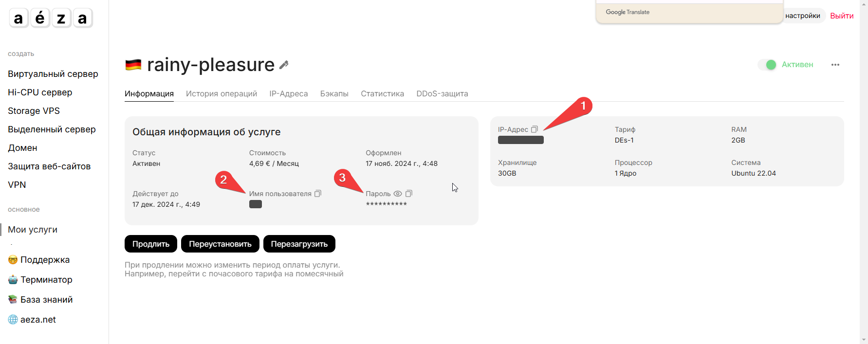This screenshot has width=868, height=344.
Task: Open the Поддержка sidebar link
Action: tap(45, 260)
